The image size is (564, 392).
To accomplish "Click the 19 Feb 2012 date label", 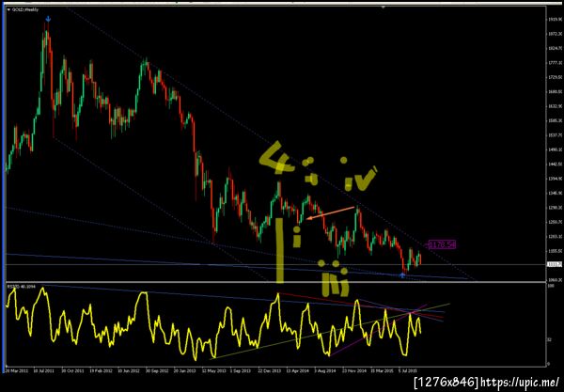I will pos(100,370).
